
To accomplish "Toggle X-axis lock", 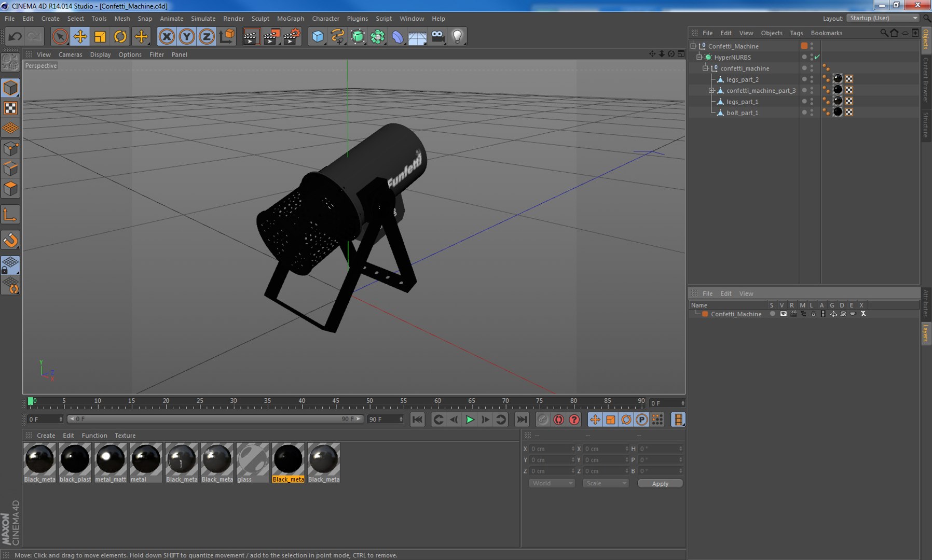I will 167,36.
